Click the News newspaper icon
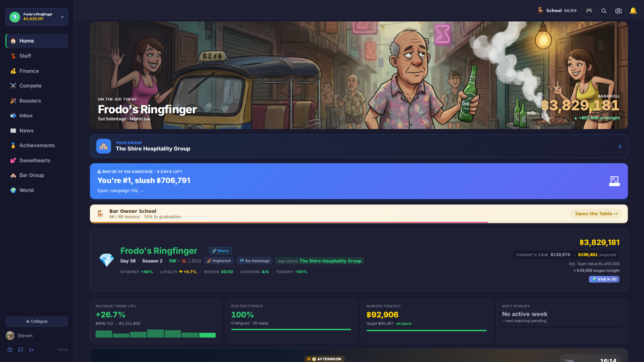Image resolution: width=644 pixels, height=362 pixels. [x=13, y=131]
